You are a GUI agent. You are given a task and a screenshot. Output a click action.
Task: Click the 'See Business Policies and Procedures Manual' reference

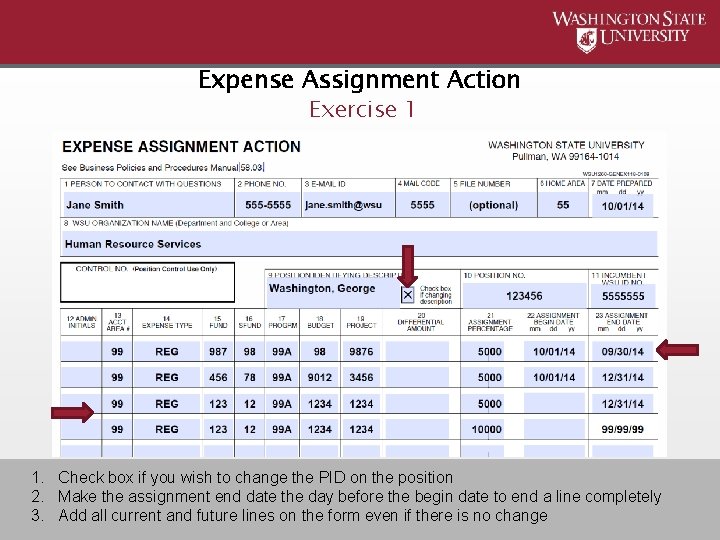(163, 168)
